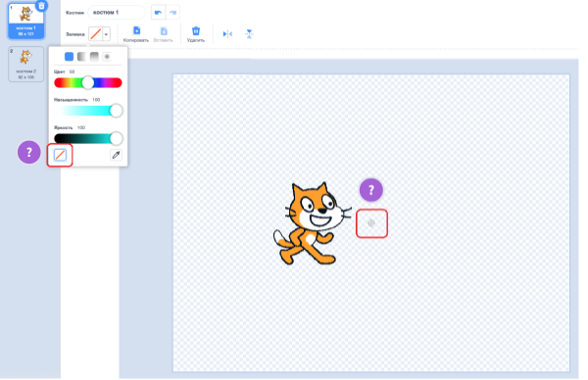Open the Заливка fill dropdown arrow
588x380 pixels.
click(x=106, y=34)
